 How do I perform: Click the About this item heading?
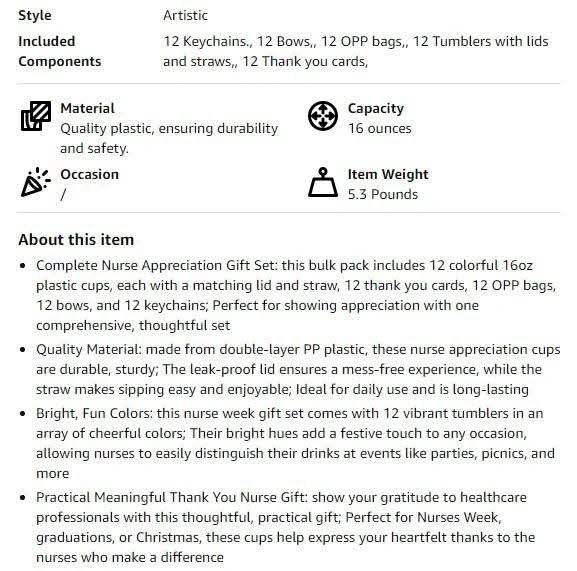[x=76, y=240]
